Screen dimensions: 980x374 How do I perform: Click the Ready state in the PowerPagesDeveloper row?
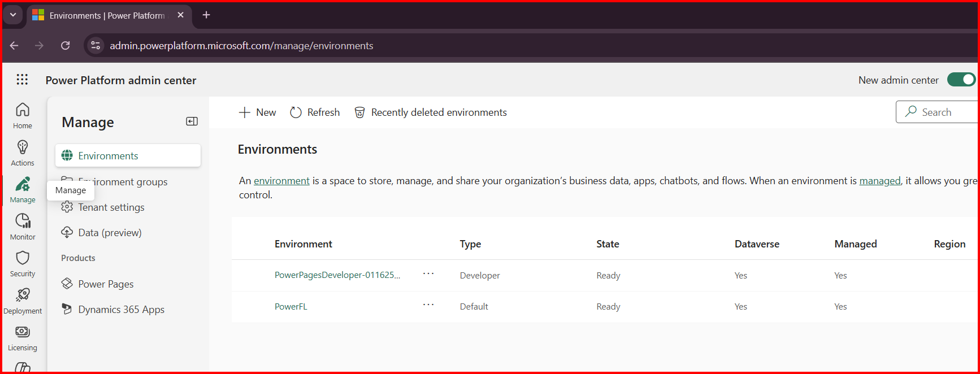coord(608,275)
